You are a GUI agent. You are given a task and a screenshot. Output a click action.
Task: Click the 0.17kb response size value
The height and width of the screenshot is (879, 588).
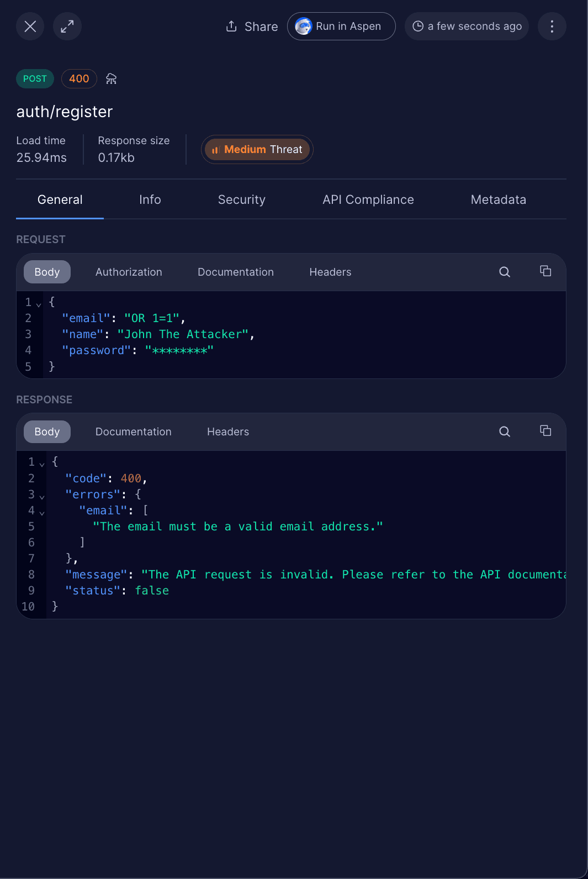pos(116,158)
